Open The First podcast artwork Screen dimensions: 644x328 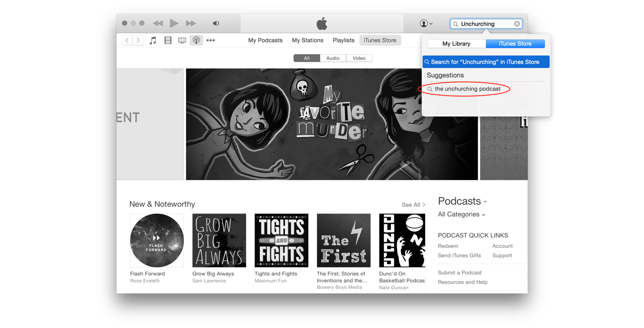[343, 240]
